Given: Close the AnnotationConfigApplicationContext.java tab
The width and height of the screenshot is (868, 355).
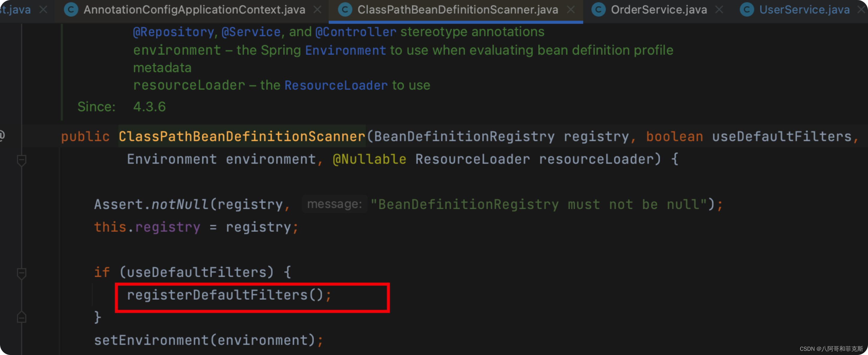Looking at the screenshot, I should [x=317, y=10].
